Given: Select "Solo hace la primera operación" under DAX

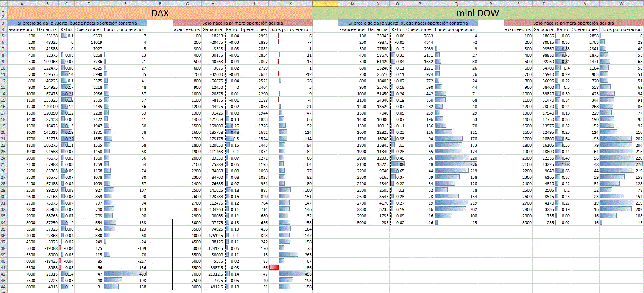Looking at the screenshot, I should click(x=243, y=23).
